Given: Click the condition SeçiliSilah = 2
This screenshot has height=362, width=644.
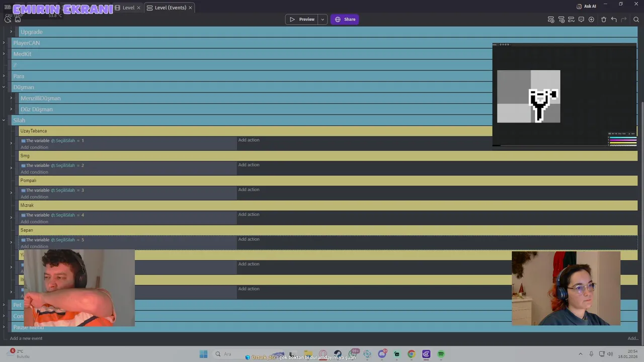Looking at the screenshot, I should [x=52, y=165].
